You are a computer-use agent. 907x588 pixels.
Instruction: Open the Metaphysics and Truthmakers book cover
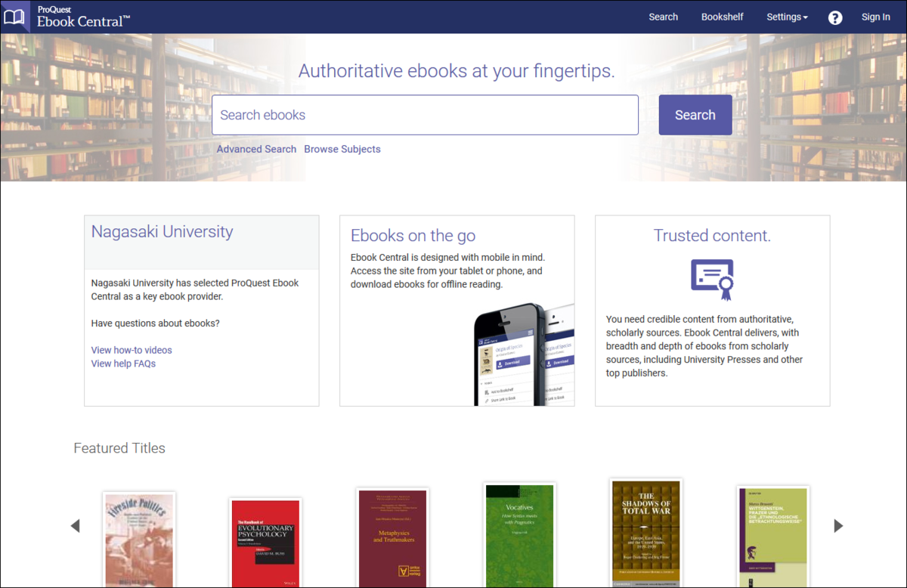point(392,538)
